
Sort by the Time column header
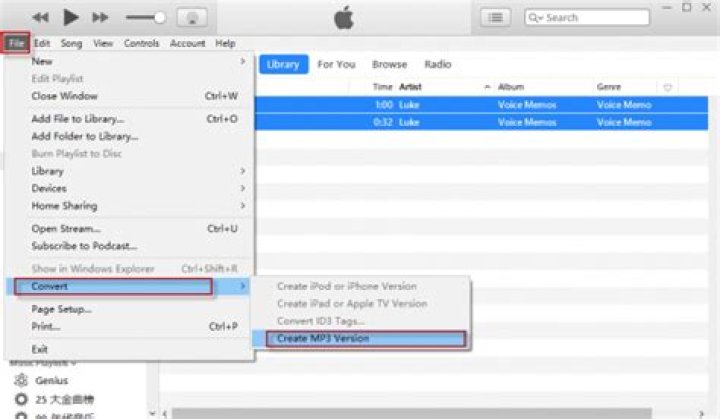[x=382, y=87]
